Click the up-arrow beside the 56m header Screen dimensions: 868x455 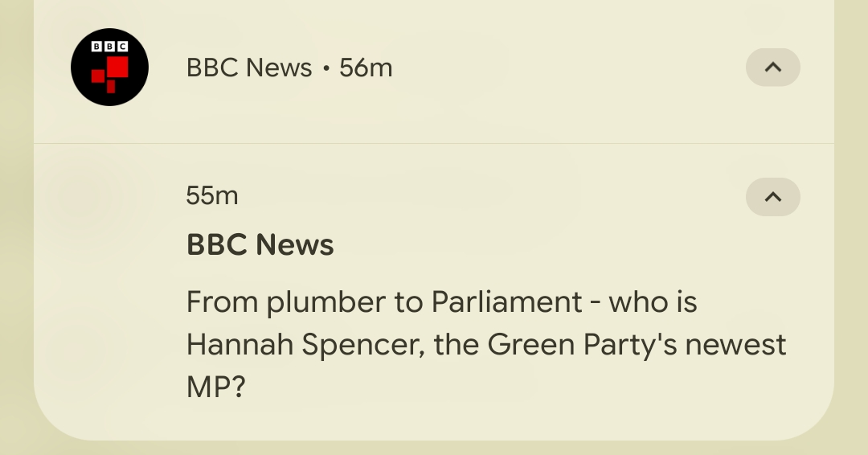772,68
